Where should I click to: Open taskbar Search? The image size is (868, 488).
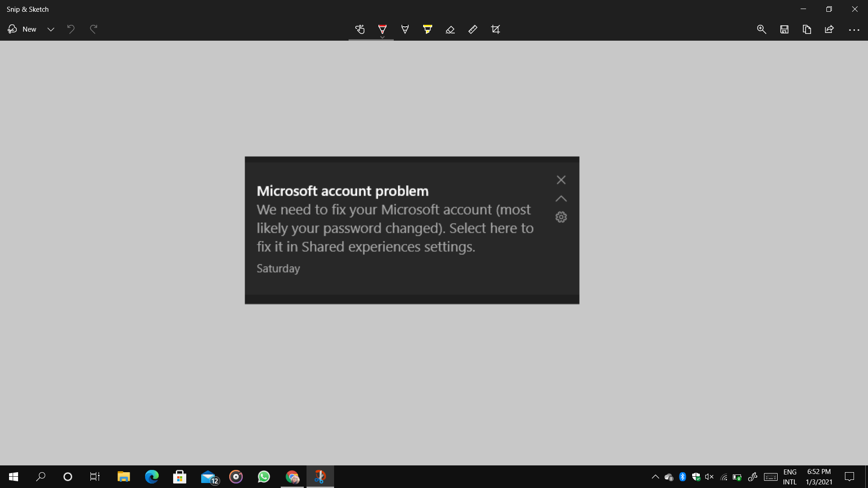coord(41,477)
